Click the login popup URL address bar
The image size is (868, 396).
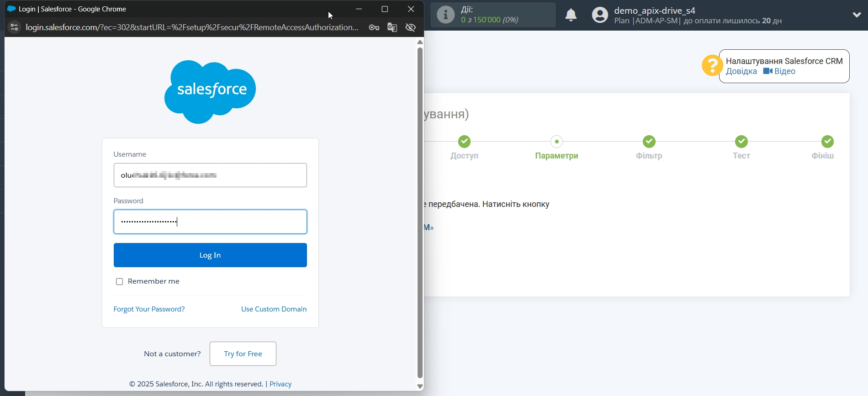[x=192, y=27]
